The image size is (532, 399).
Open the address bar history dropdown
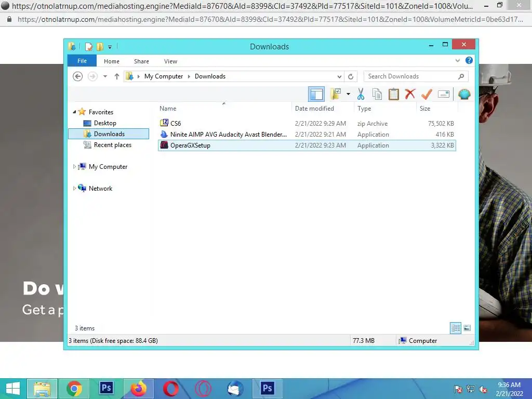[339, 76]
